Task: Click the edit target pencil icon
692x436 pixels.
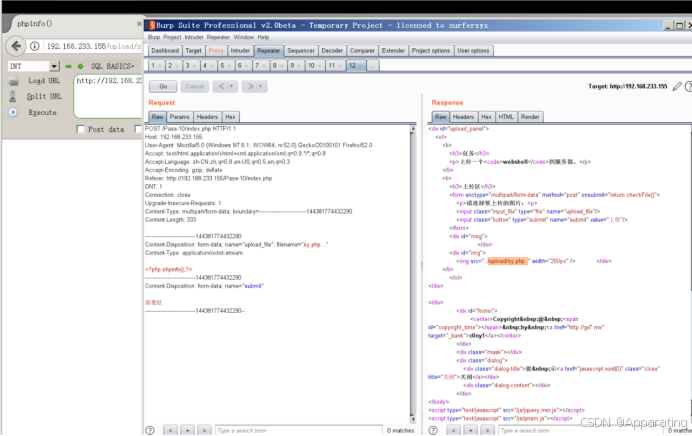Action: pyautogui.click(x=677, y=86)
